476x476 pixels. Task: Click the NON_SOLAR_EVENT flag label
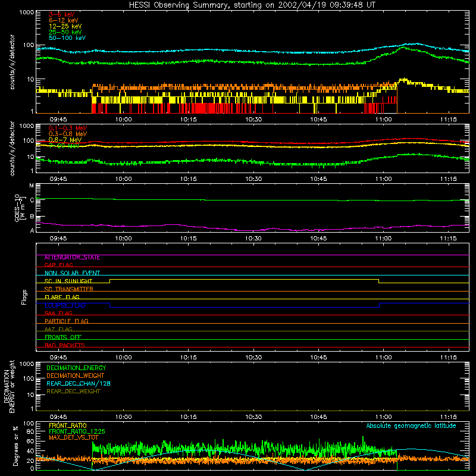(x=72, y=273)
